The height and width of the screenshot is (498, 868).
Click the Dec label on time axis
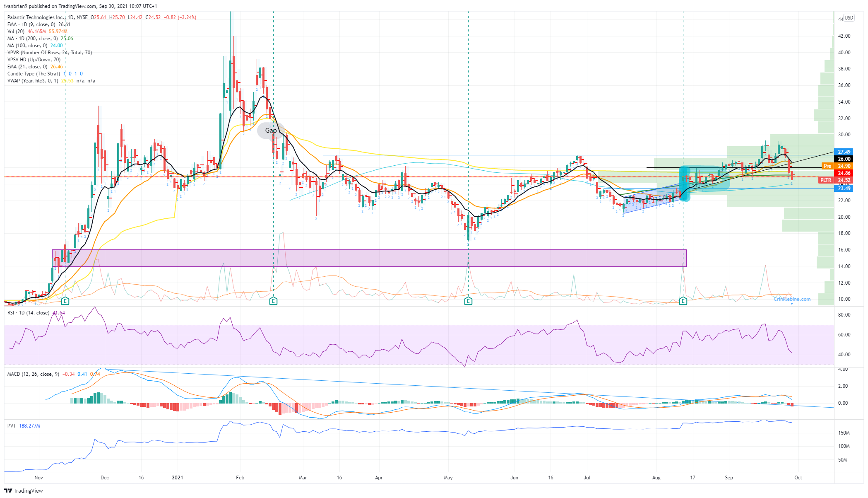click(x=105, y=478)
